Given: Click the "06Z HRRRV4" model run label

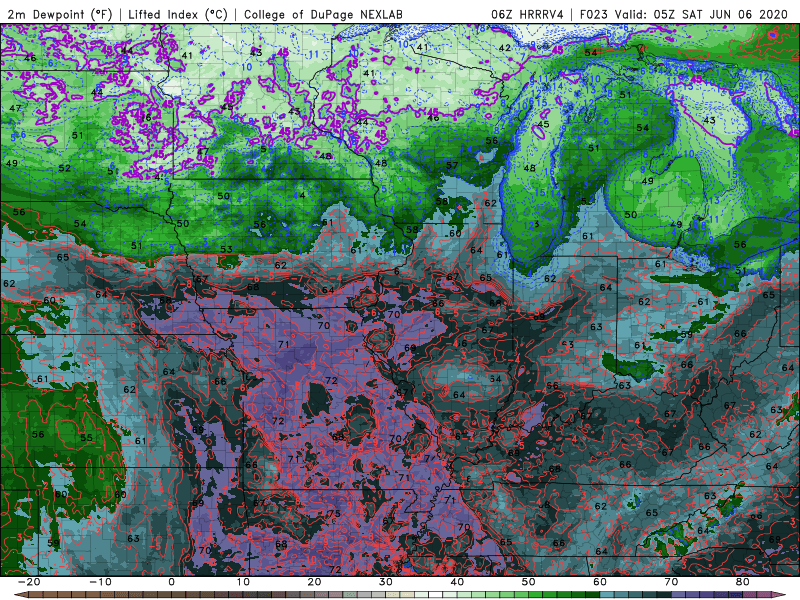Looking at the screenshot, I should click(x=527, y=14).
